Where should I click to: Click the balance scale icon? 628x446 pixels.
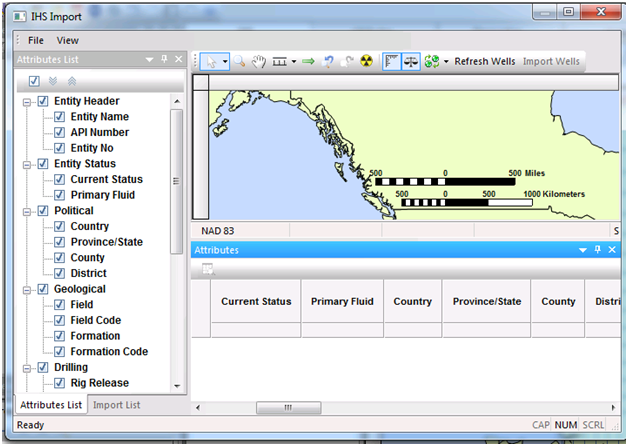[412, 61]
